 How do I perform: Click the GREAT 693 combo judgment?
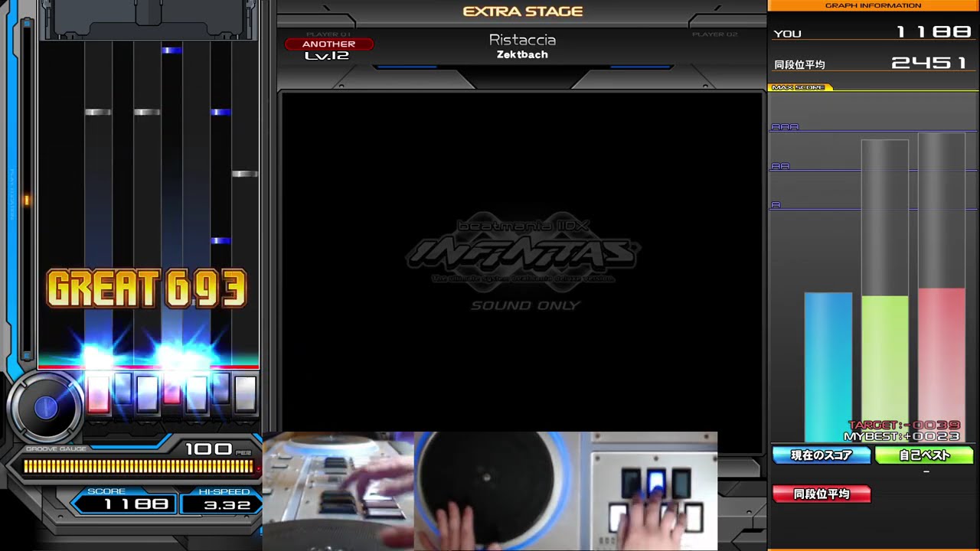[147, 289]
